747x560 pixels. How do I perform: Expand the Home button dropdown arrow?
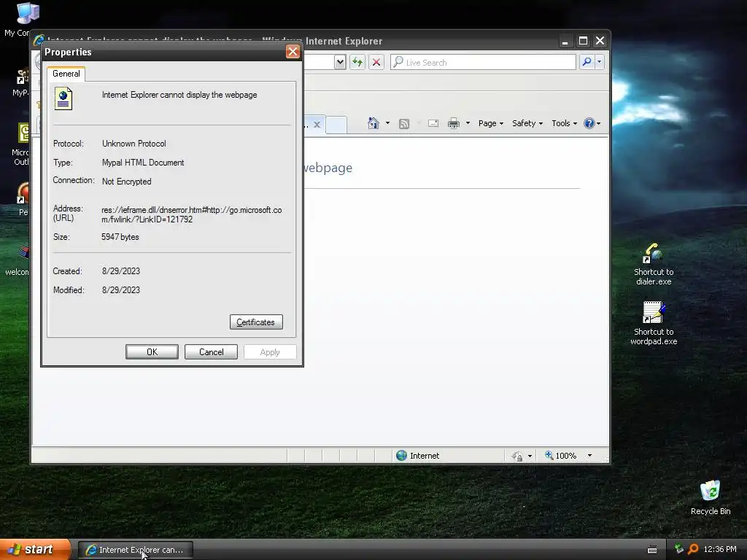pos(387,123)
